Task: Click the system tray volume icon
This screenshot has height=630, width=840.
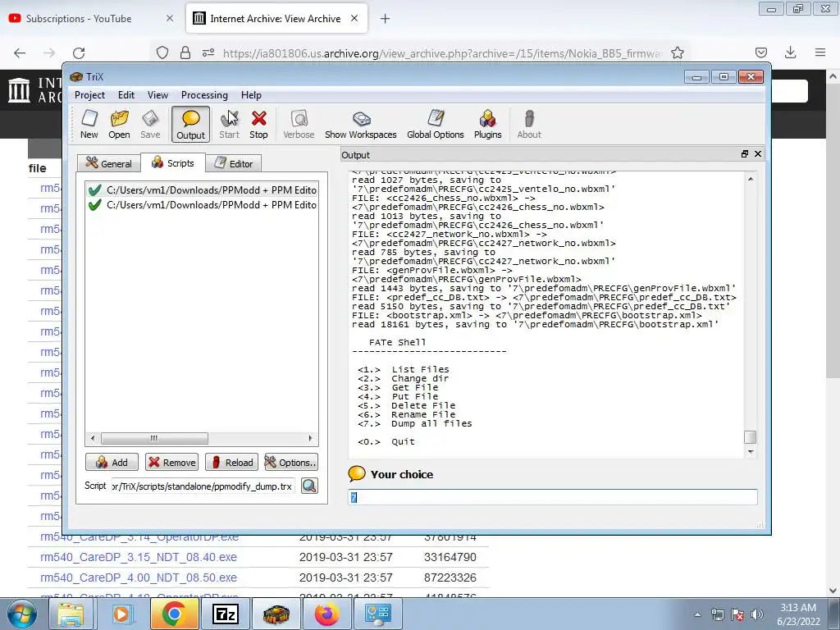Action: 757,614
